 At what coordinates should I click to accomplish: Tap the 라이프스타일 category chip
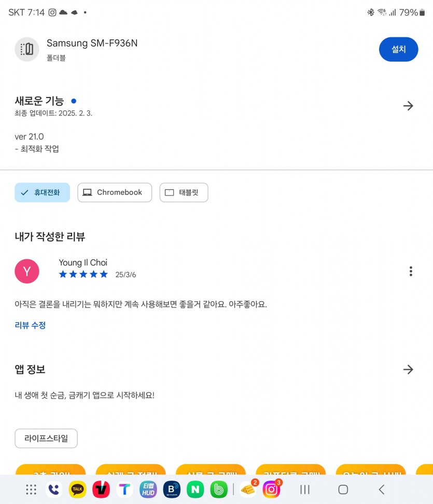click(x=46, y=438)
